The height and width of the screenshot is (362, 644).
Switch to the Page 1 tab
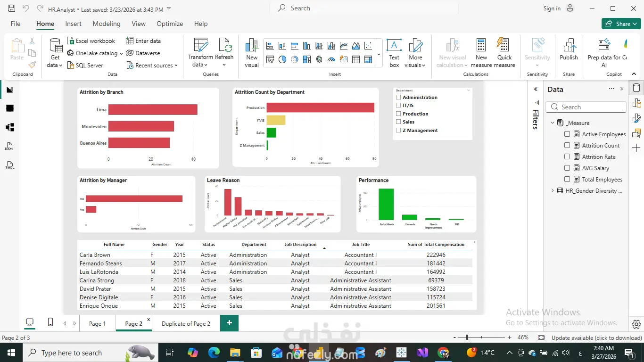(98, 323)
